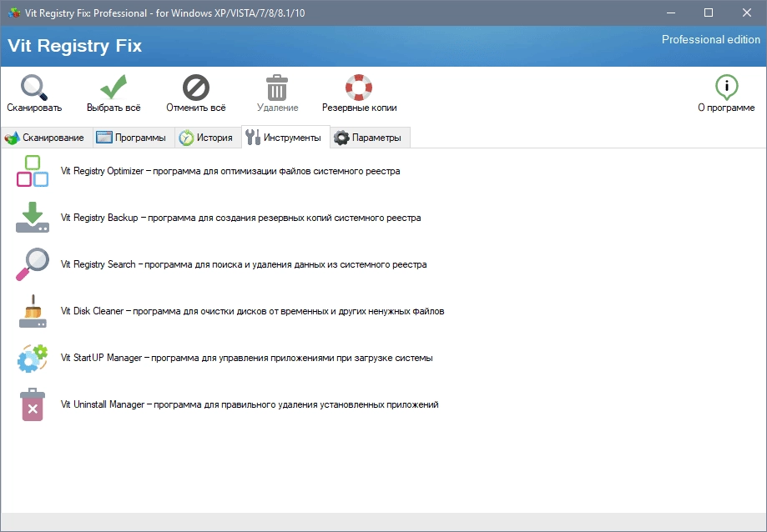Image resolution: width=767 pixels, height=532 pixels.
Task: Click the Vit Registry Optimizer description link
Action: tap(230, 171)
